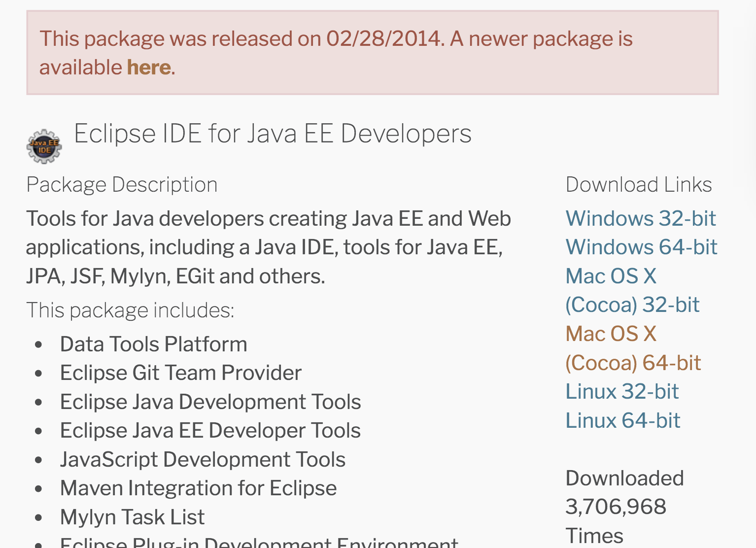Click the Mylyn Task List item
The height and width of the screenshot is (548, 756).
(132, 517)
